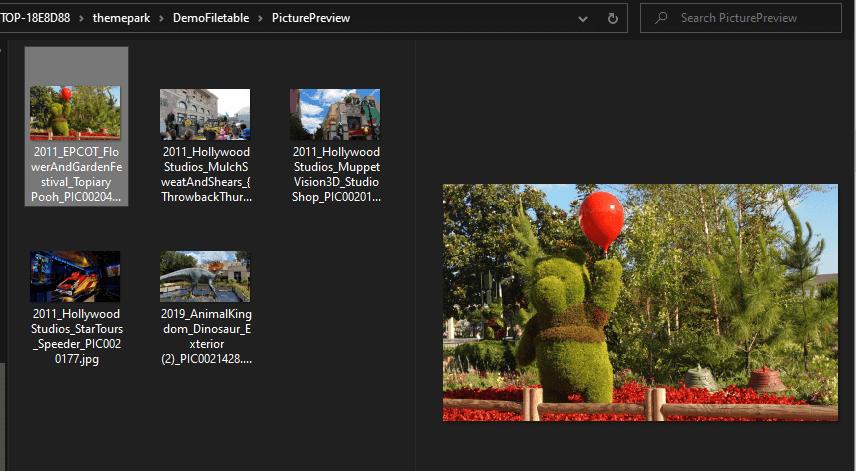The image size is (856, 471).
Task: Click the TOP-18E8D88 breadcrumb segment
Action: coord(35,18)
